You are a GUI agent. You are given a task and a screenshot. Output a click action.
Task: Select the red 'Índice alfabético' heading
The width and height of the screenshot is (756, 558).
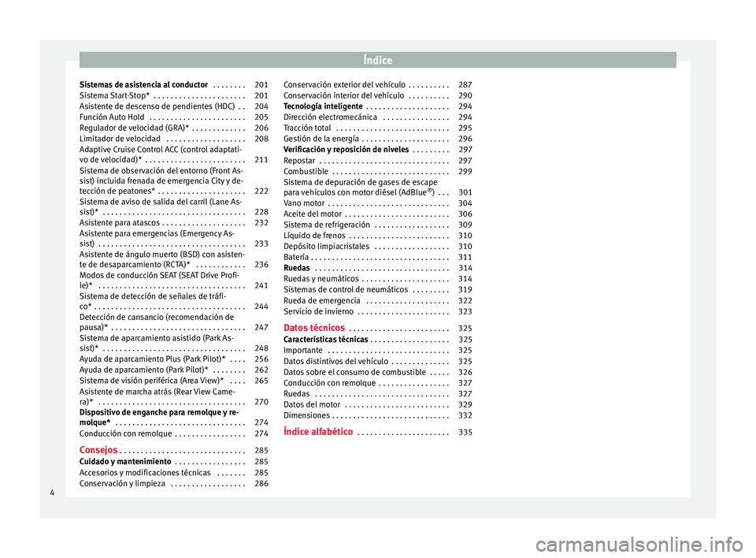tap(318, 432)
